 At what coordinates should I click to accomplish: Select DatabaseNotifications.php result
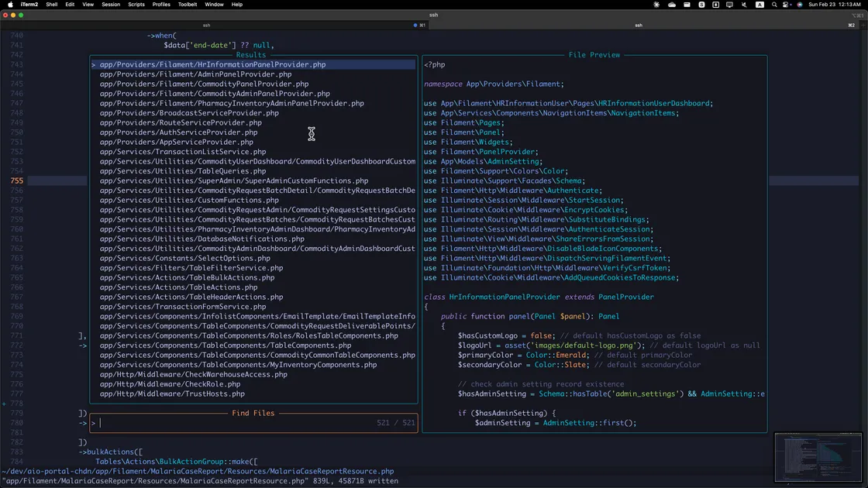coord(202,239)
